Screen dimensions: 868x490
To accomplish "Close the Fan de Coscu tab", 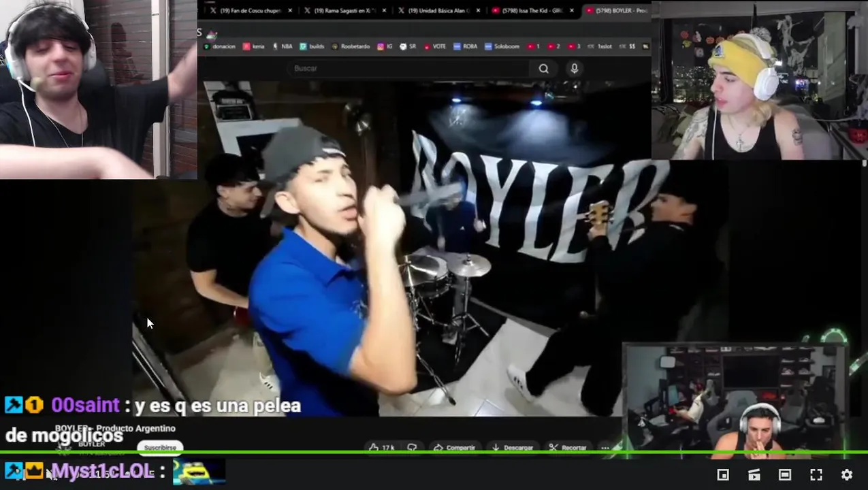I will pyautogui.click(x=291, y=10).
